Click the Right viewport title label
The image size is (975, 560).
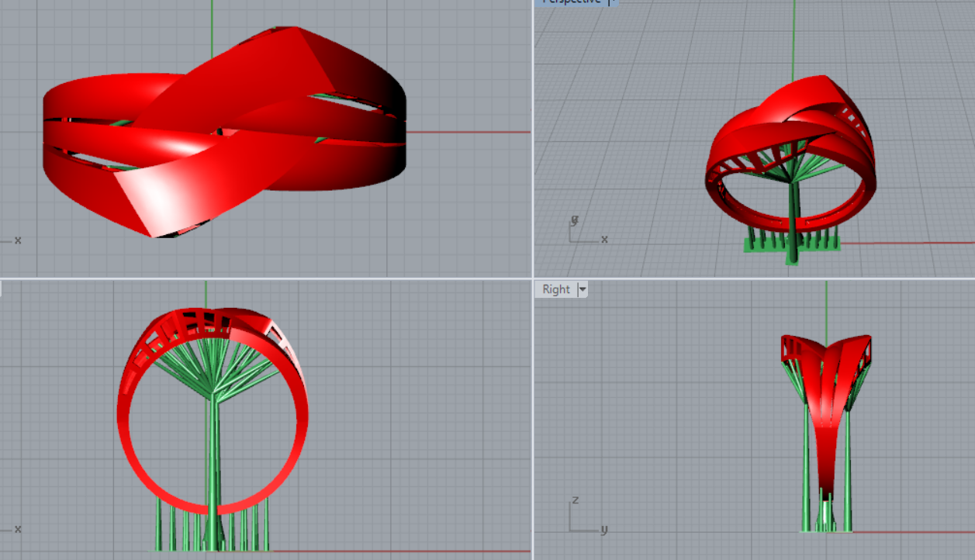tap(556, 289)
